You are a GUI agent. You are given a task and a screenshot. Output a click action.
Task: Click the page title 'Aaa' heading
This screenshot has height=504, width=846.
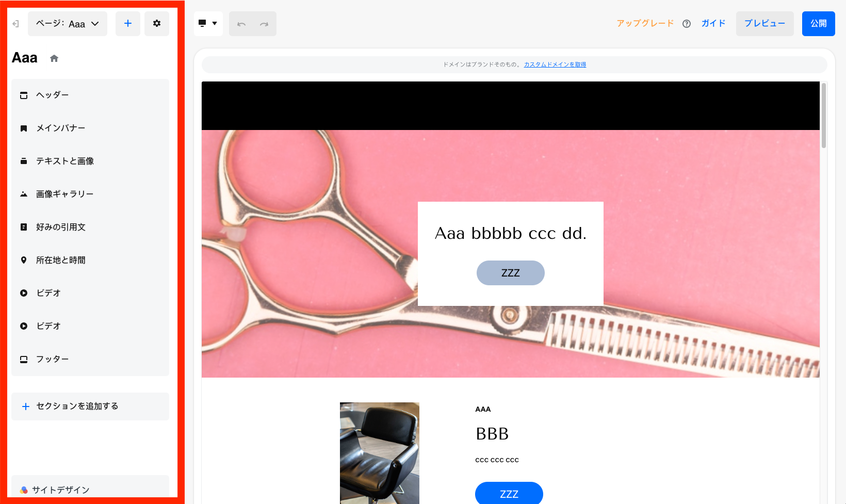pos(25,58)
